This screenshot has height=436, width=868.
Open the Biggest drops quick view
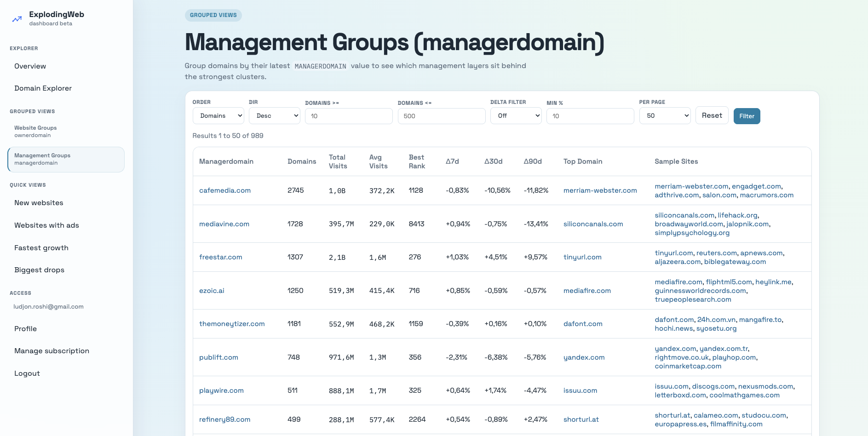(x=39, y=270)
